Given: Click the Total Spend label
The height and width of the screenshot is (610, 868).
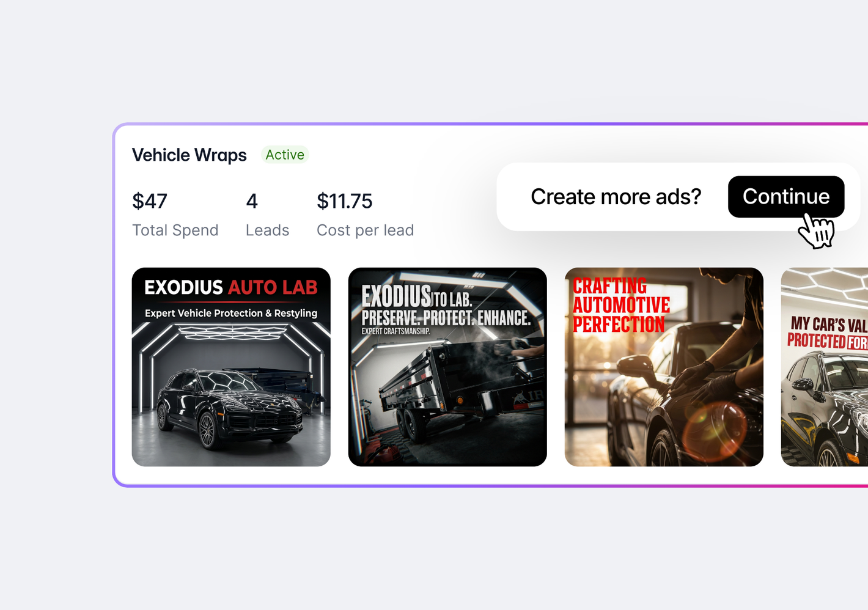Looking at the screenshot, I should [175, 230].
